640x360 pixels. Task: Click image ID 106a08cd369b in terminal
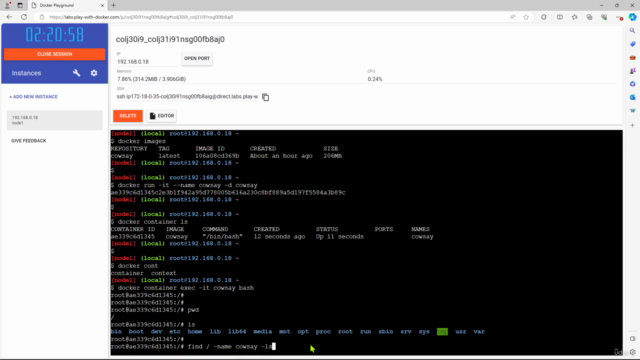(x=217, y=156)
